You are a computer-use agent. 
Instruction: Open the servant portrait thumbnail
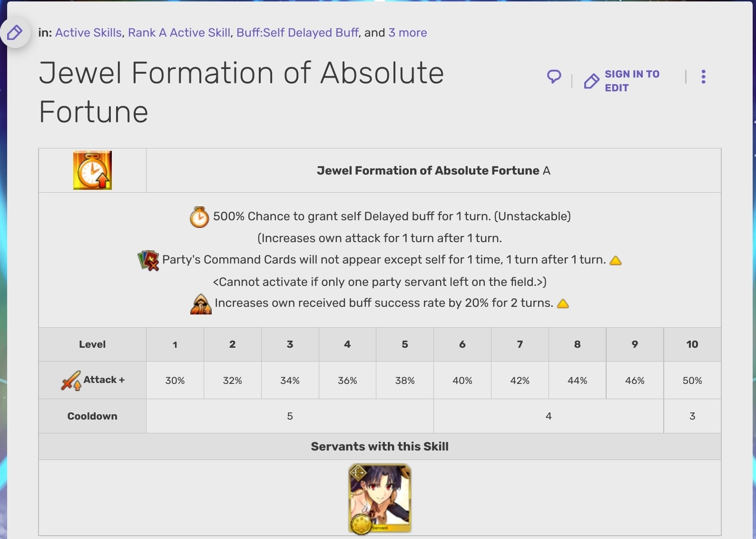coord(380,499)
